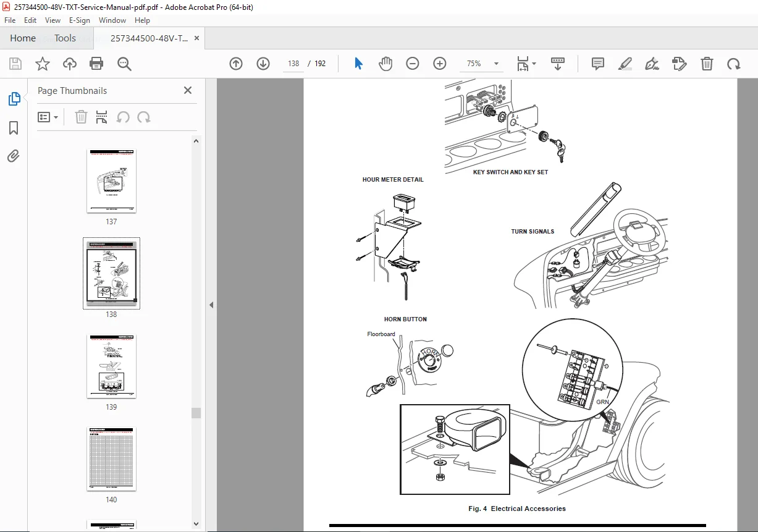Select page 138 thumbnail
The width and height of the screenshot is (758, 532).
pos(111,273)
